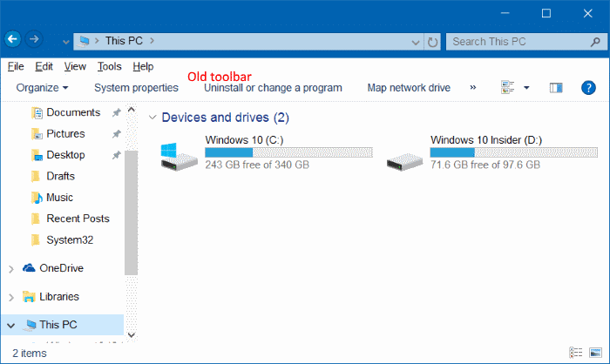Click '243 GB free of 340 GB' text
610x364 pixels.
(x=257, y=165)
